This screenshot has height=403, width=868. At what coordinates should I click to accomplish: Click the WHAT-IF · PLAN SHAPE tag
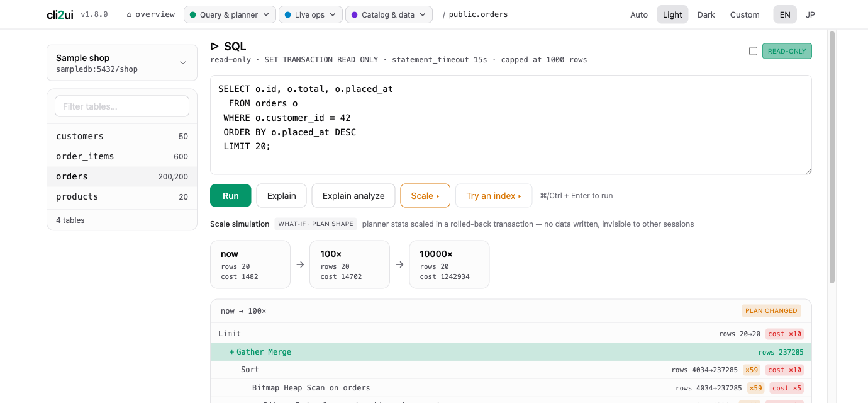tap(316, 224)
